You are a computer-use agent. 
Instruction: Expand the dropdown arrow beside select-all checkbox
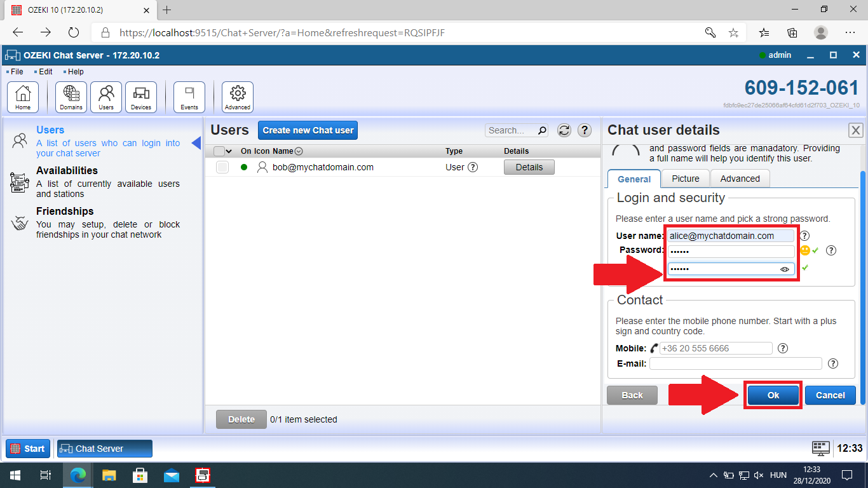coord(229,151)
